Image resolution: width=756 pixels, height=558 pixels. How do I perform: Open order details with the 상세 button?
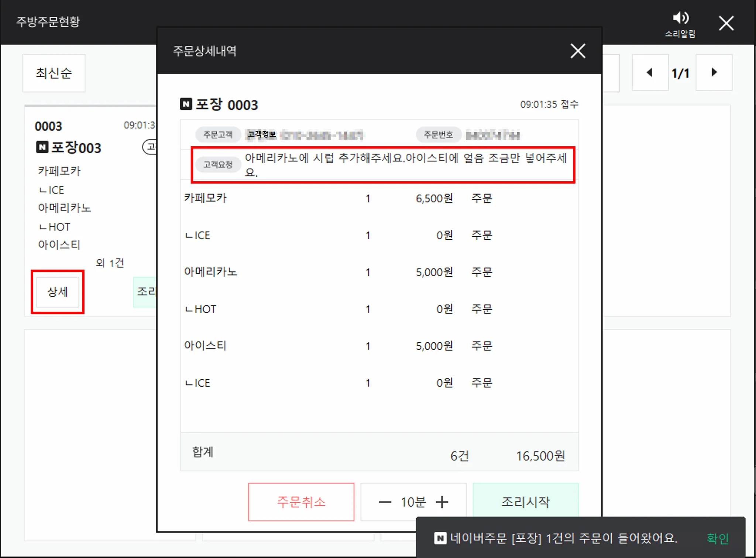click(58, 292)
